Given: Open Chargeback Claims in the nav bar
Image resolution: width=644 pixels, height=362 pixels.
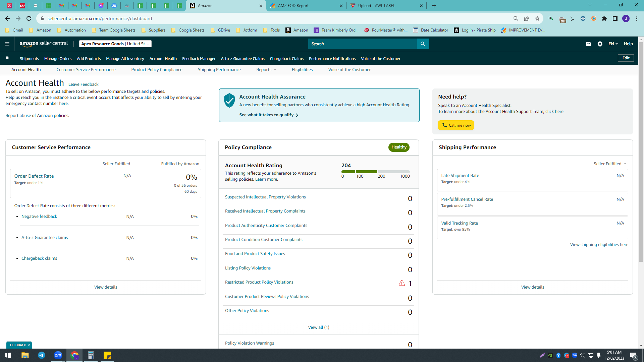Looking at the screenshot, I should point(286,59).
